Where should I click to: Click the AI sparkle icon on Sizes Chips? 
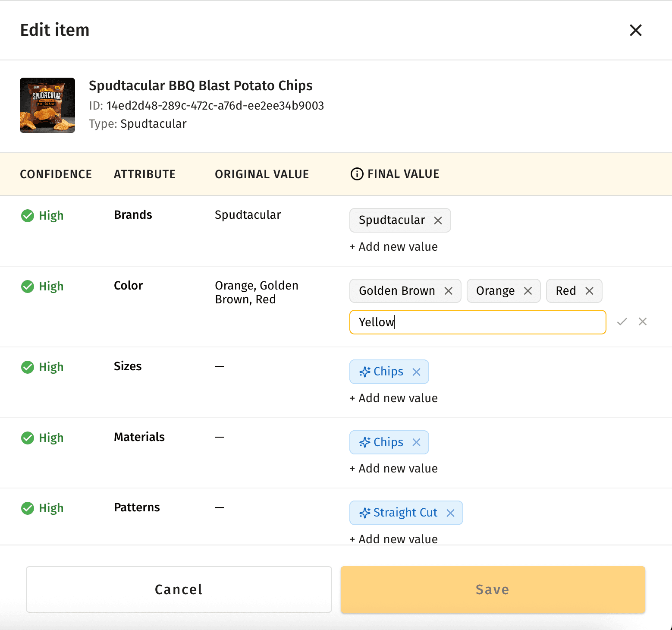pos(365,372)
